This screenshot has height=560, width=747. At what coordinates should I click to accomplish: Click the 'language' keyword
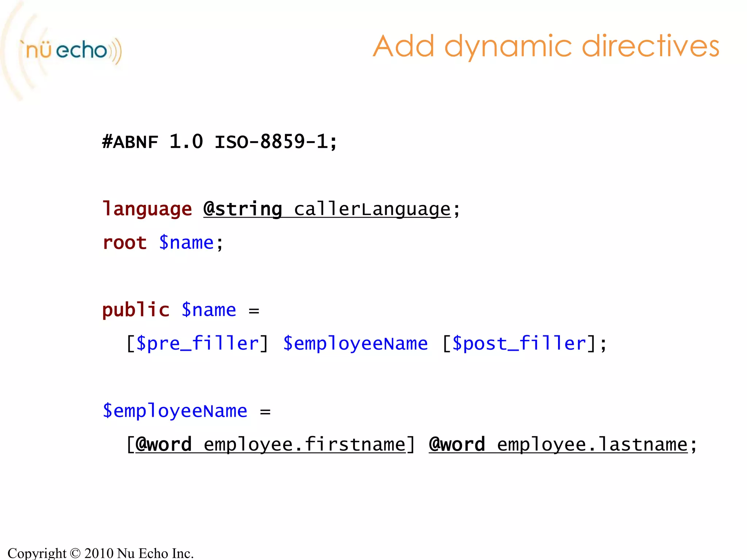[x=147, y=209]
